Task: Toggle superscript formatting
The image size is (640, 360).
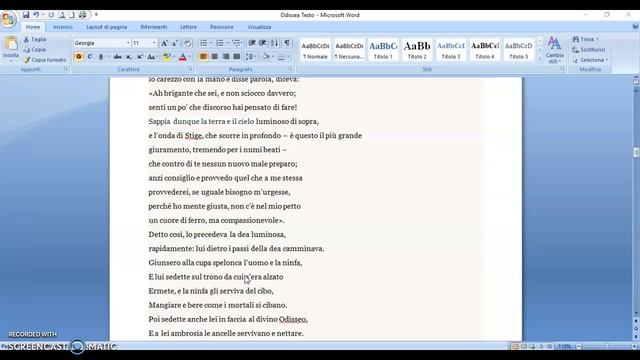Action: click(x=140, y=57)
